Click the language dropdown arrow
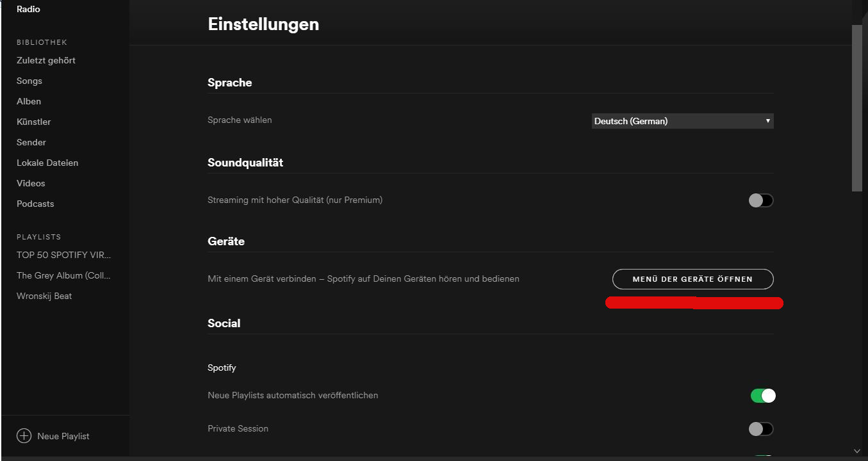 (767, 121)
